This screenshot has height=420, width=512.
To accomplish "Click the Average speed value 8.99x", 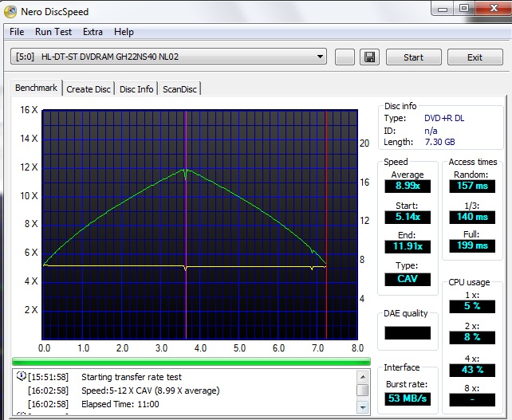I will [408, 186].
